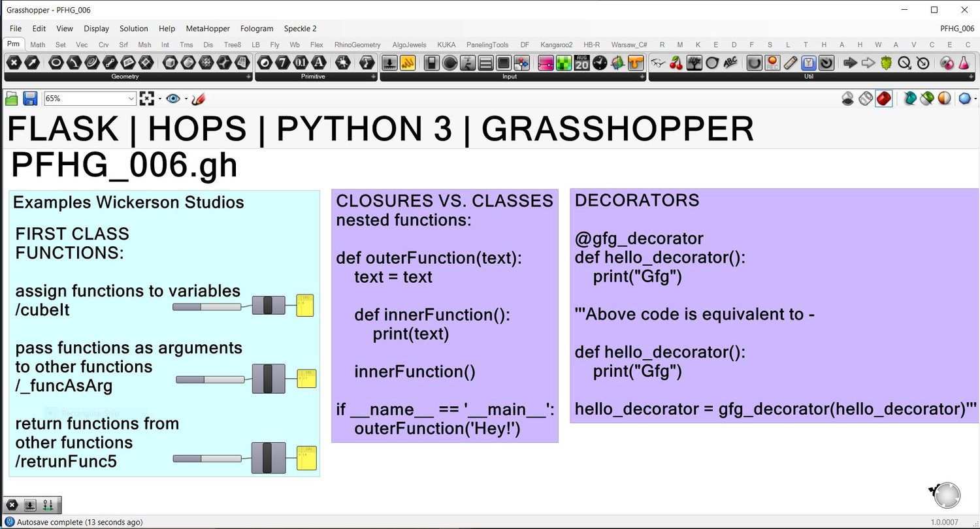The image size is (980, 529).
Task: Open the Speckle 2 menu
Action: pyautogui.click(x=301, y=29)
